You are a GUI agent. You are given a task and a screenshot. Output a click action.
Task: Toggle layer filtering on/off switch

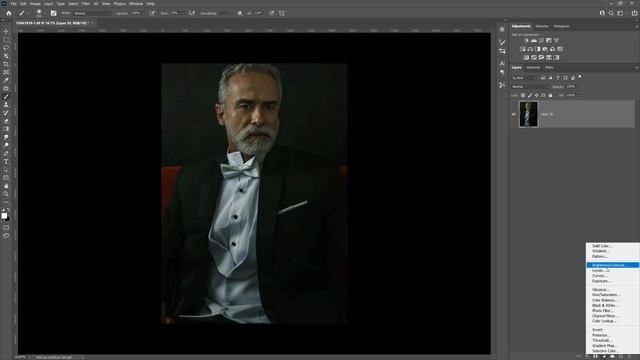580,77
